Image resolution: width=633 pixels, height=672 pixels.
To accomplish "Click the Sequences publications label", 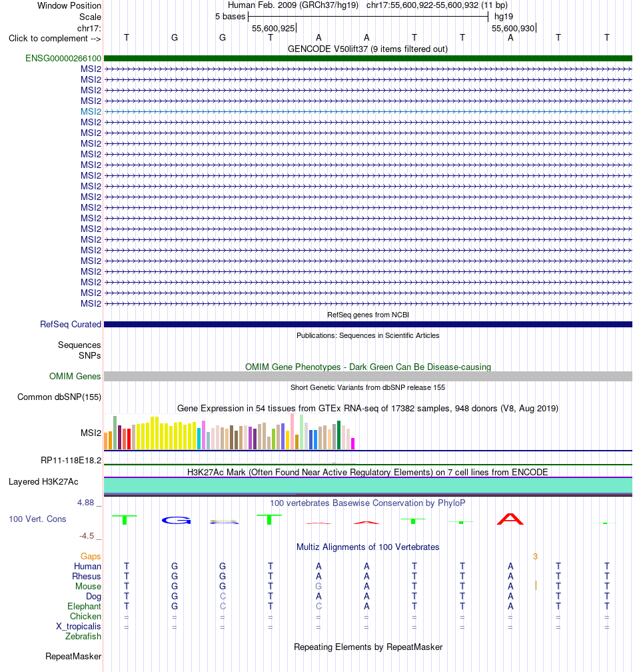I will [79, 345].
